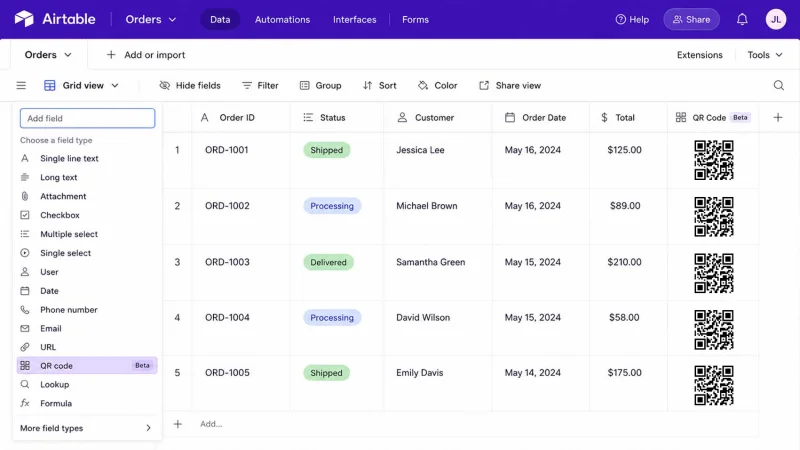Screen dimensions: 800x450
Task: Click the Order Date column header
Action: [541, 118]
